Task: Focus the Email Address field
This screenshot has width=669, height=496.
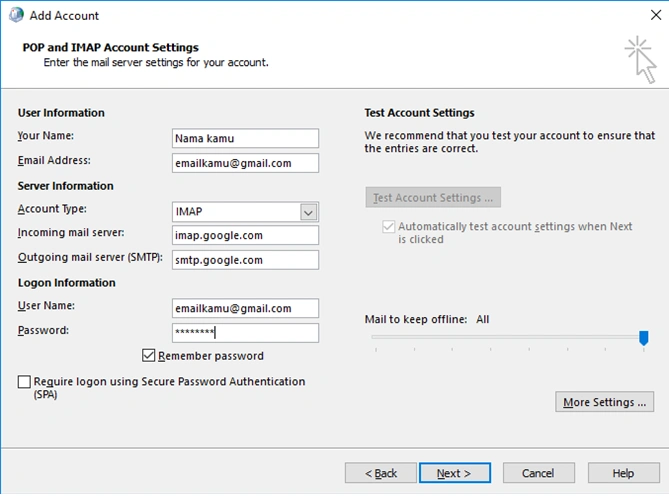Action: tap(245, 163)
